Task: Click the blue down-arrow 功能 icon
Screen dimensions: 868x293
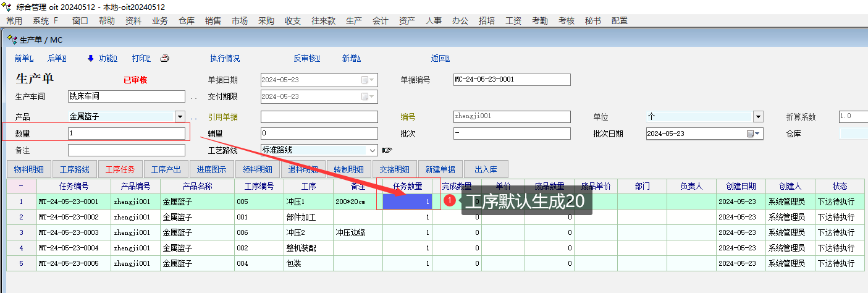Action: pyautogui.click(x=90, y=59)
